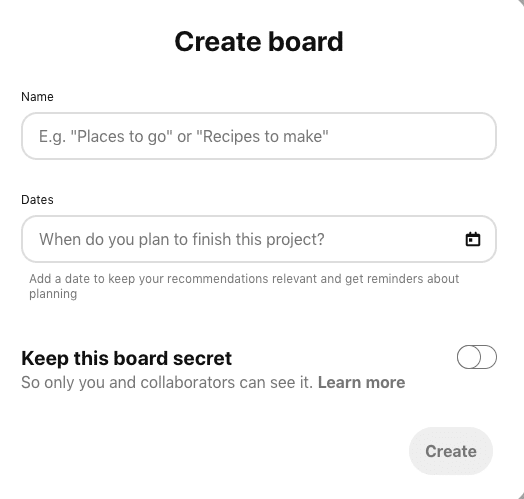
Task: Click the 'Add a date to keep' helper text
Action: [244, 286]
